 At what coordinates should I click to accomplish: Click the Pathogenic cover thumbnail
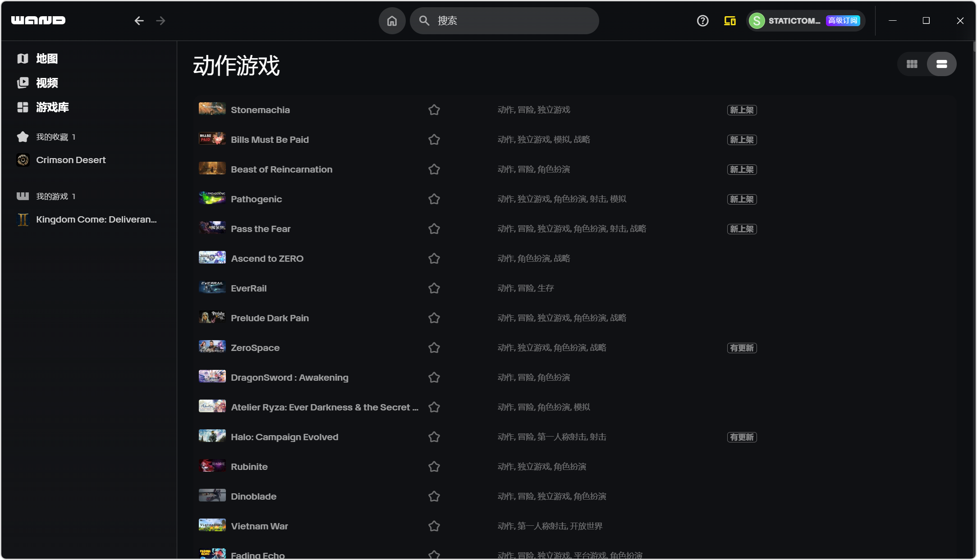[x=212, y=198]
